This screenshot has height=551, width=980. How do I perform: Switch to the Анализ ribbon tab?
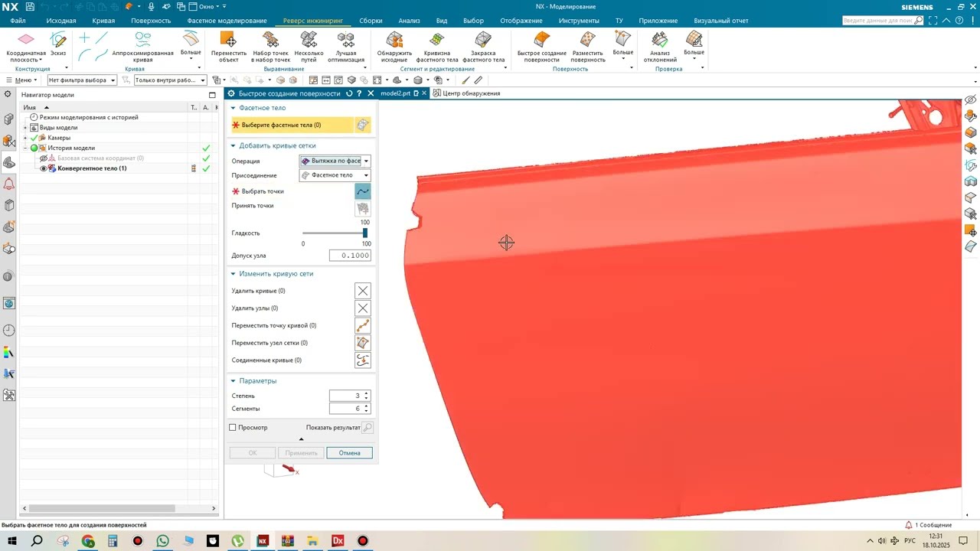tap(409, 21)
